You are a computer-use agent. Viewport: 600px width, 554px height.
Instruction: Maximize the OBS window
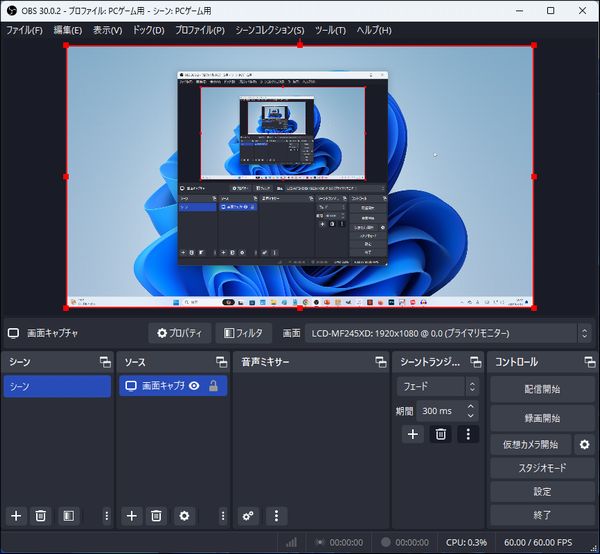[x=550, y=11]
